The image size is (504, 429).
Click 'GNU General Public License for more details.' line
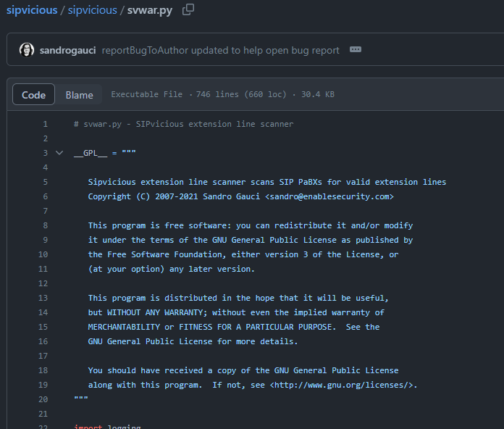pos(193,341)
